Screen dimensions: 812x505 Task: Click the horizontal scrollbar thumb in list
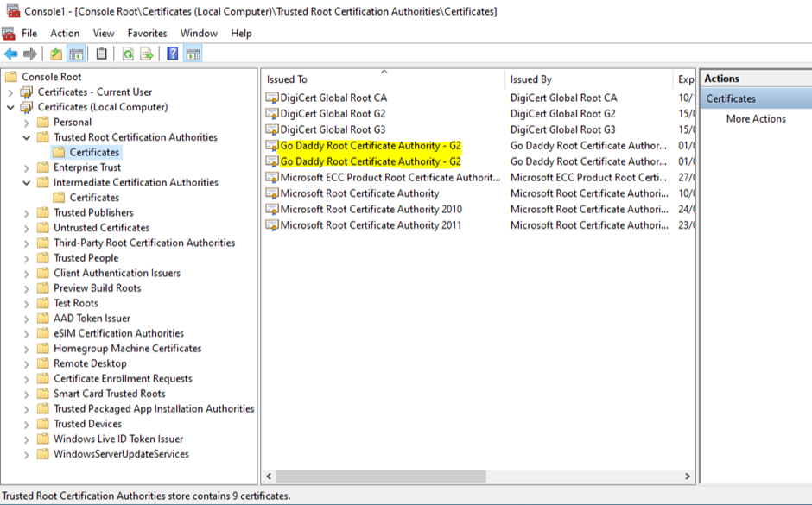[x=381, y=476]
